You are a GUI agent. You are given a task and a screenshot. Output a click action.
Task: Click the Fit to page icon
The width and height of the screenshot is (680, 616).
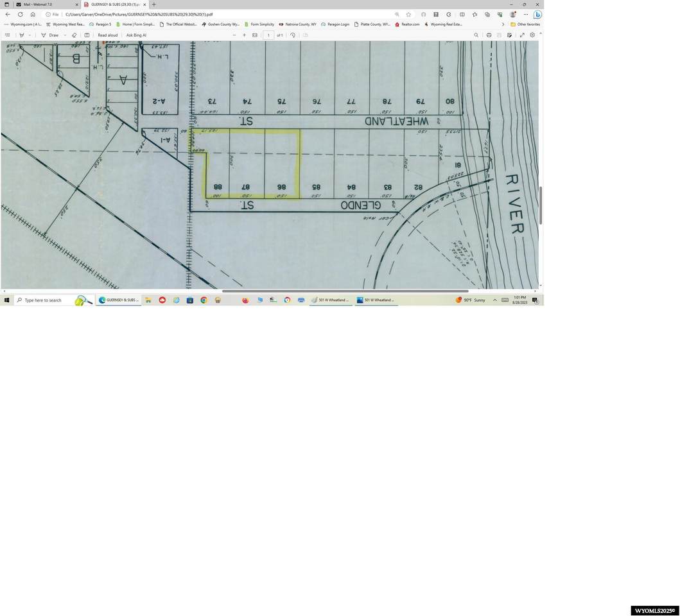click(255, 35)
